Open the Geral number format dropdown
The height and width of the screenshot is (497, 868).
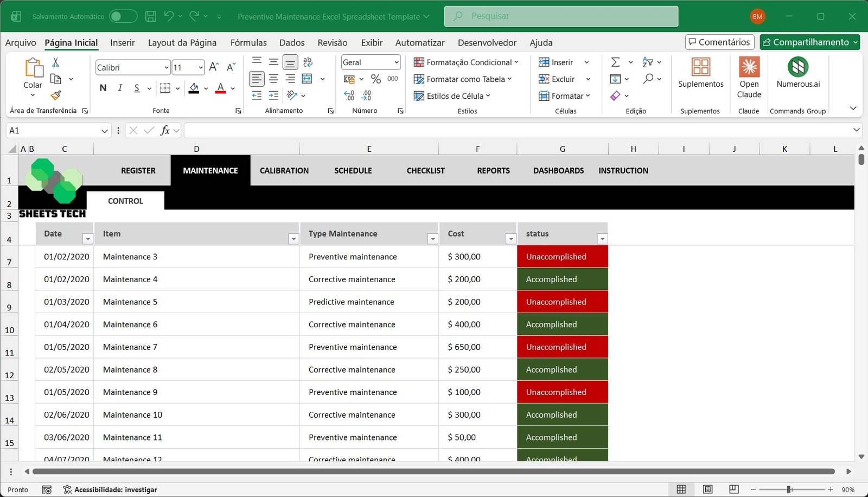371,62
